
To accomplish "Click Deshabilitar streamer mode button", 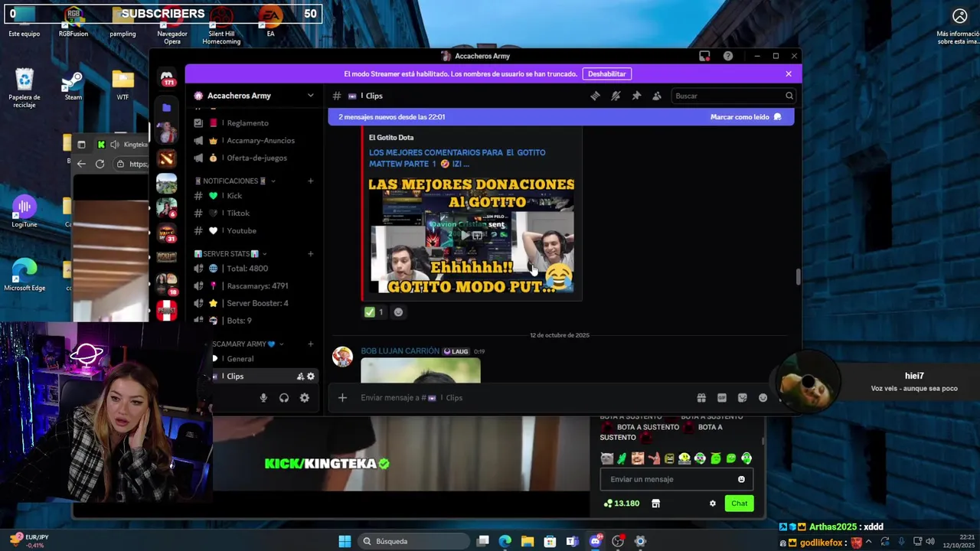I will point(607,74).
